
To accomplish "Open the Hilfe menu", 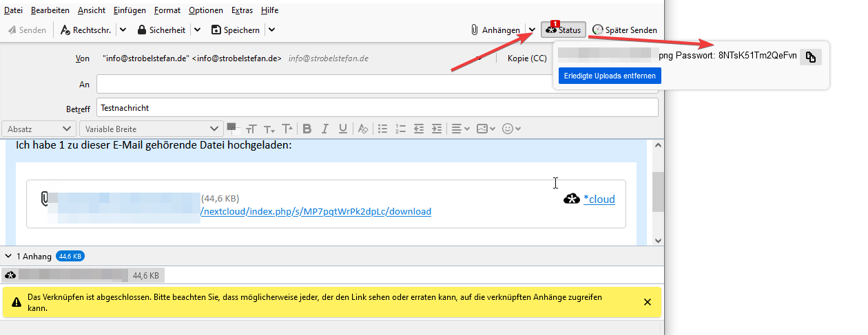I will [269, 10].
